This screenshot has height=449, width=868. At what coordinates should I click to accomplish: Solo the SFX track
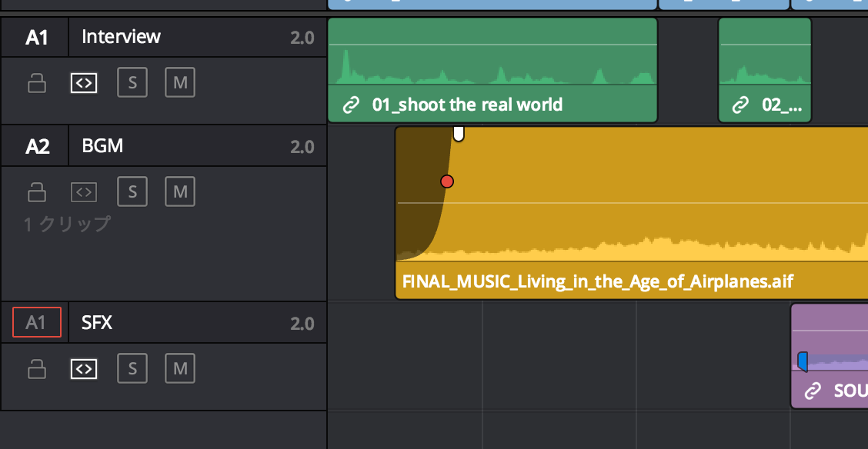(x=132, y=369)
